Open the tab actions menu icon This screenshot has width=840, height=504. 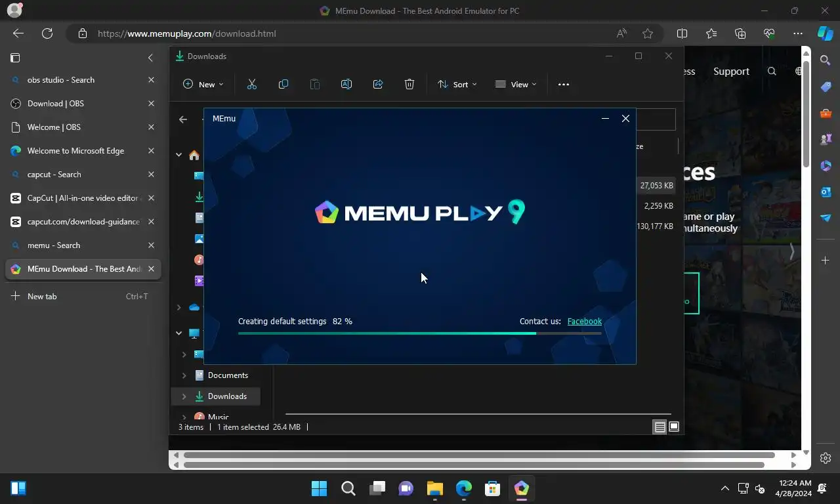(x=15, y=58)
